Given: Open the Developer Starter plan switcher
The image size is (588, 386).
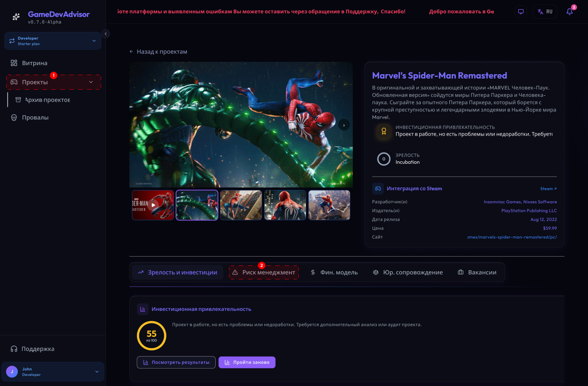Looking at the screenshot, I should [x=53, y=41].
